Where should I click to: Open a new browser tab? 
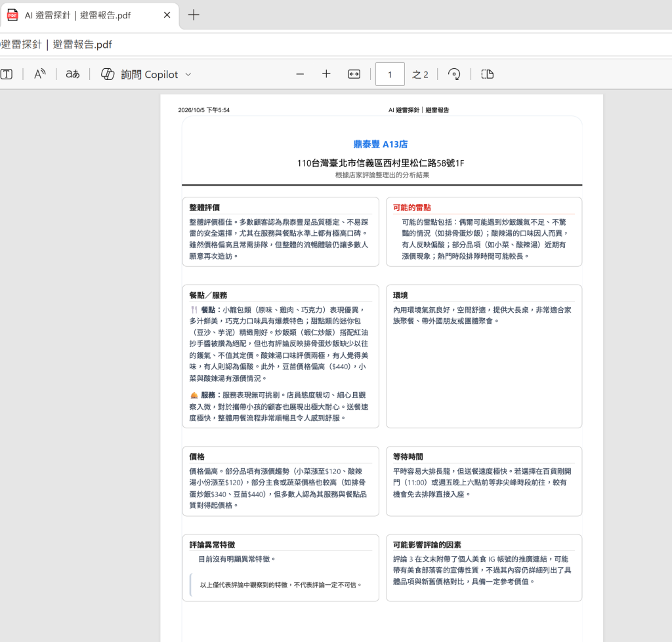coord(194,15)
